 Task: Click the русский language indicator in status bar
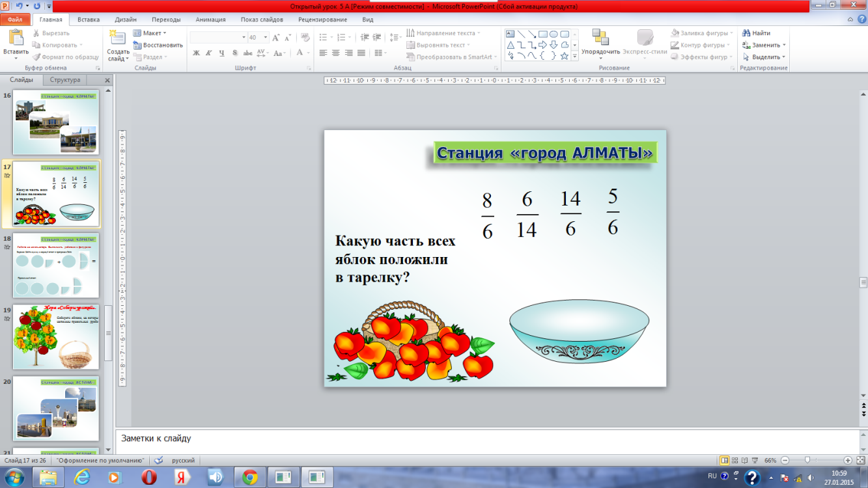click(x=183, y=460)
